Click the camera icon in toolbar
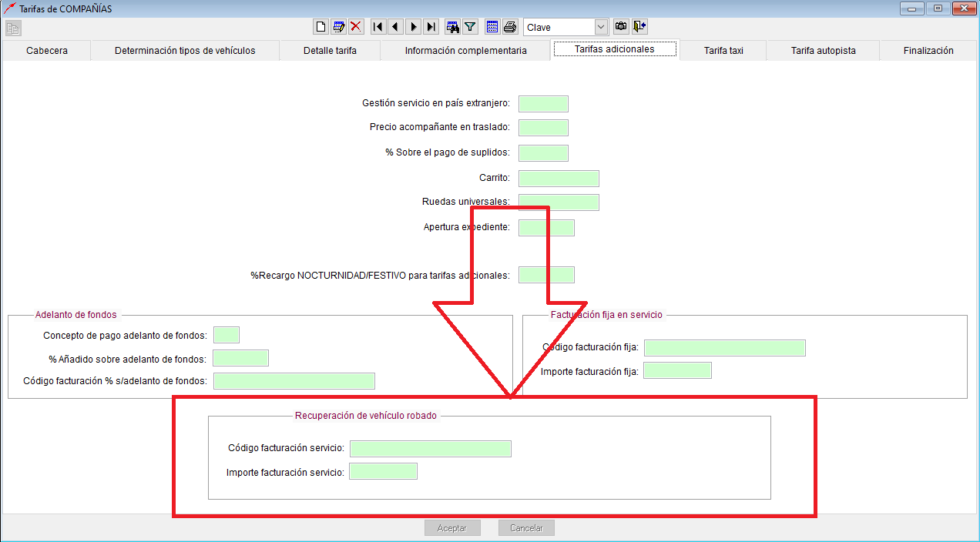980x542 pixels. 621,27
